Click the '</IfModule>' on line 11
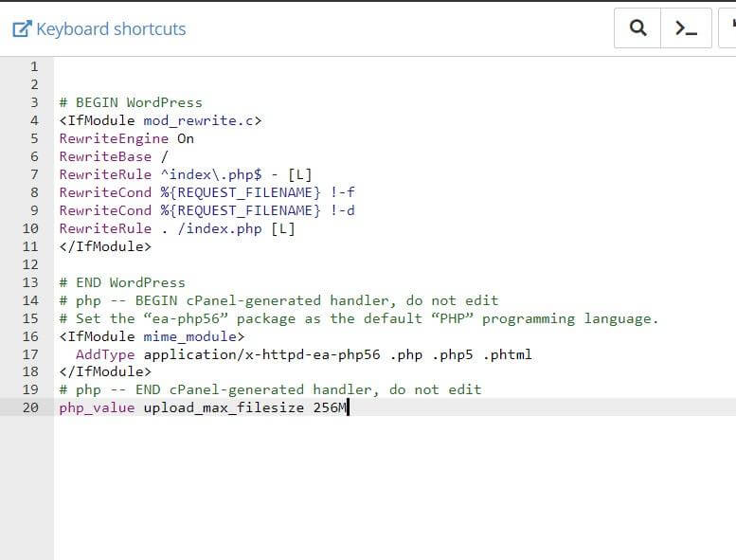The width and height of the screenshot is (736, 560). [x=105, y=246]
